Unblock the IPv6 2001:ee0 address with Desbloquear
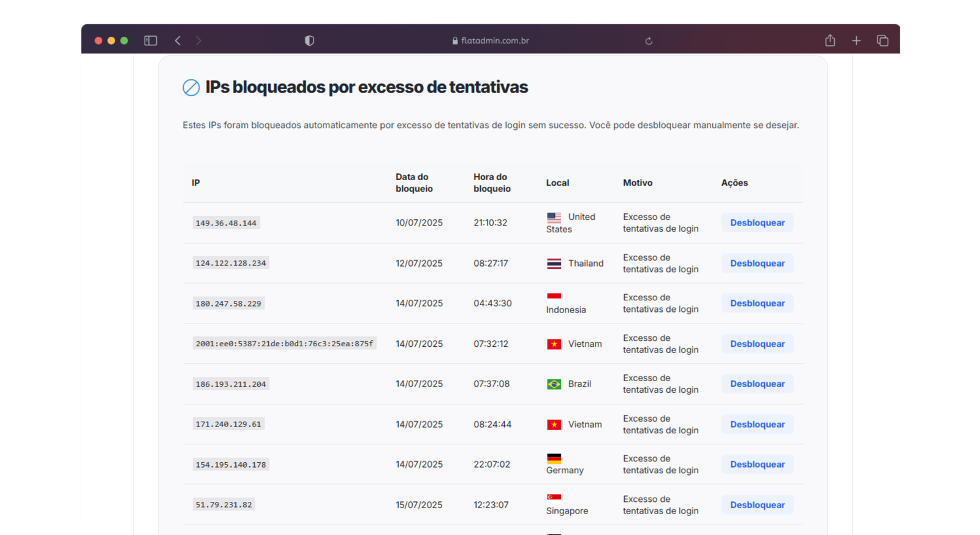This screenshot has height=535, width=980. (x=757, y=344)
